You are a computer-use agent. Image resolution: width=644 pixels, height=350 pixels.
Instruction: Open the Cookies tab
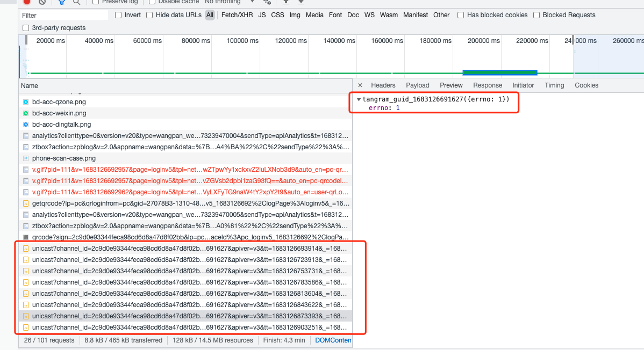coord(586,85)
